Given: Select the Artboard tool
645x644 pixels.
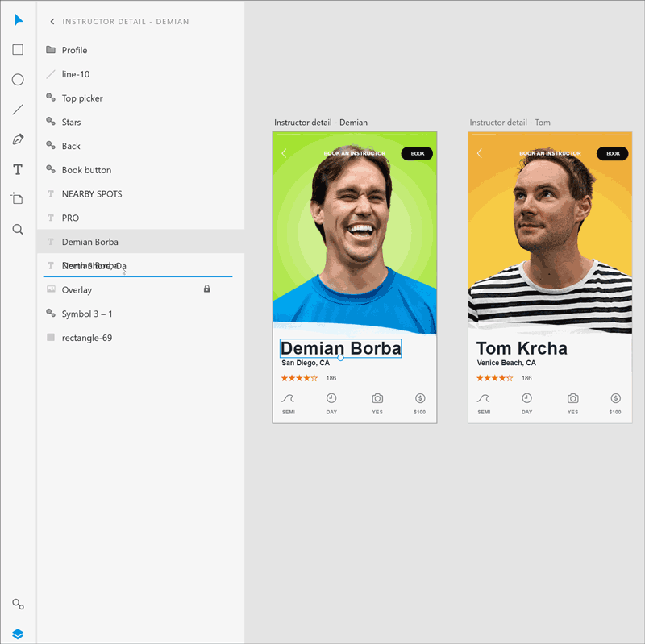Looking at the screenshot, I should click(18, 199).
